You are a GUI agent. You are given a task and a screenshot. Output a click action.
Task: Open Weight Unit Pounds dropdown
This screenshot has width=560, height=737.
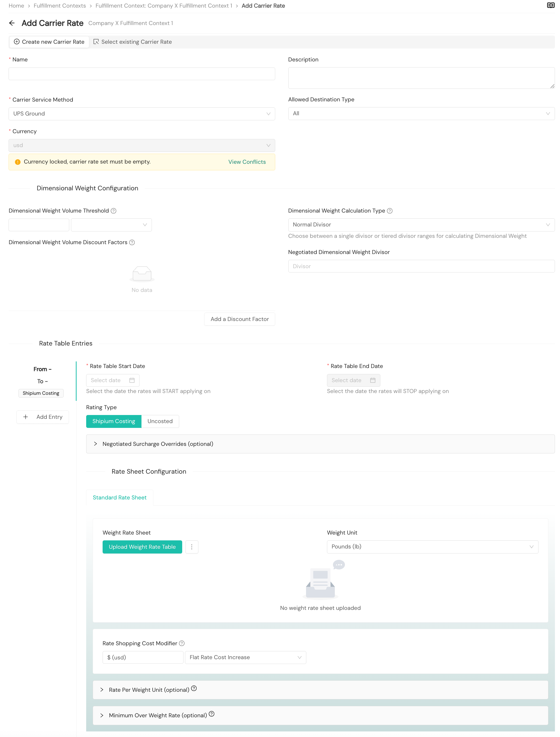point(432,547)
